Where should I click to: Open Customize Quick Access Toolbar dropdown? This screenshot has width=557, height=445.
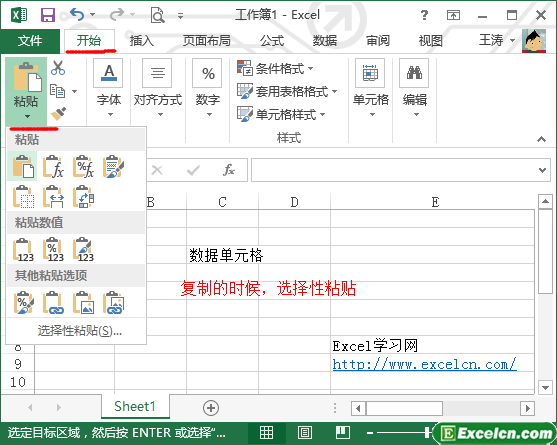[180, 16]
